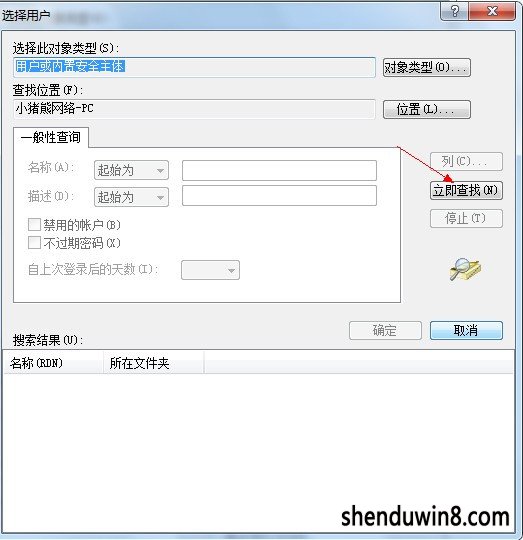The height and width of the screenshot is (540, 523).
Task: Expand the 自上次登录后的天数 dropdown
Action: pos(210,270)
